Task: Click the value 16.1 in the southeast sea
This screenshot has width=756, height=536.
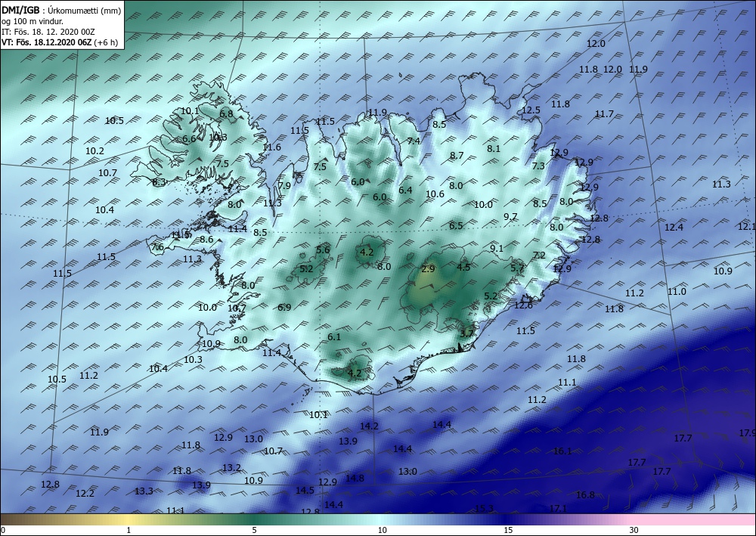Action: click(x=562, y=451)
